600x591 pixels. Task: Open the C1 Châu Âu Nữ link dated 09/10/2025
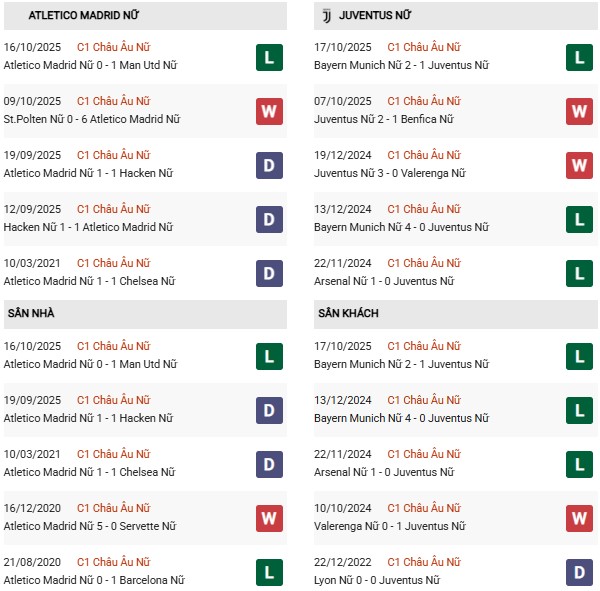click(x=113, y=102)
